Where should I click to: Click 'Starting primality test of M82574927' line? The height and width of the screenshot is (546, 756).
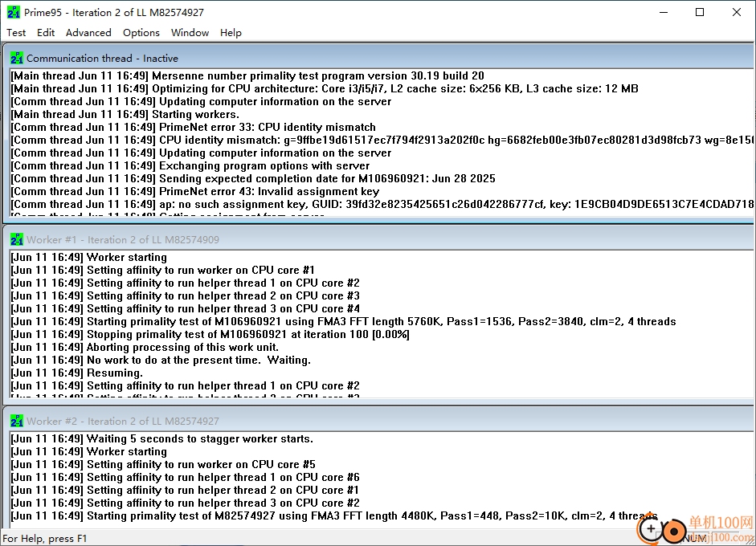click(x=334, y=516)
